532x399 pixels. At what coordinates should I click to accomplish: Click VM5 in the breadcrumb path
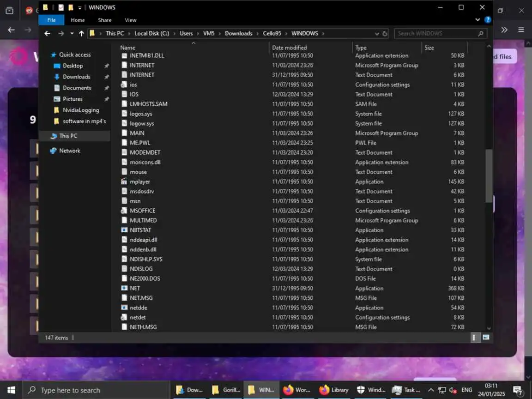(209, 34)
